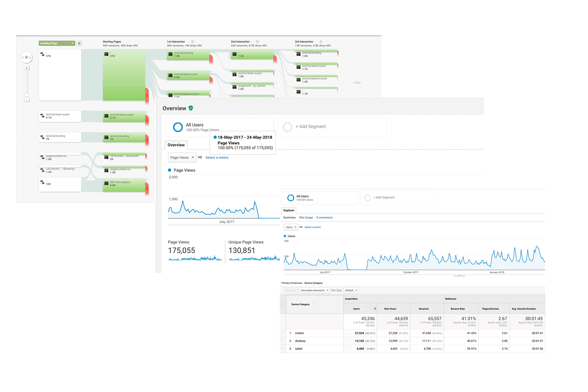Viewport: 588px width, 392px height.
Task: Click the Overview verified shield icon
Action: [191, 108]
